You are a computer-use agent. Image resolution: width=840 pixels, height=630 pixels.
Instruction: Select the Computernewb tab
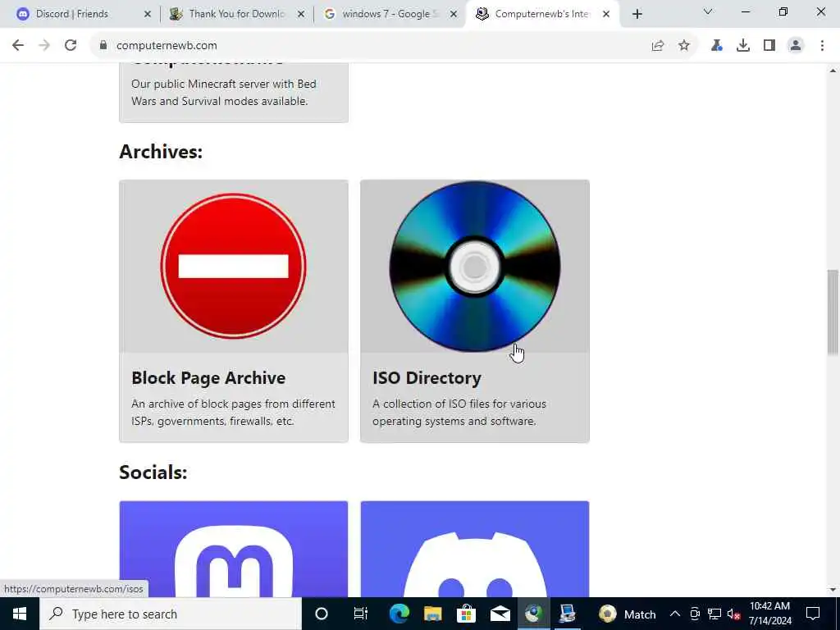(544, 14)
